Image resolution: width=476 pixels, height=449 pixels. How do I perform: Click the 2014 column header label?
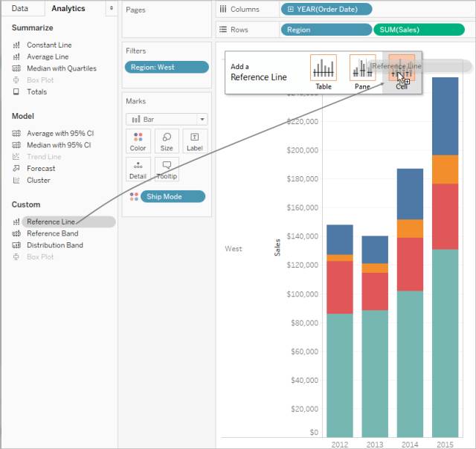click(410, 445)
